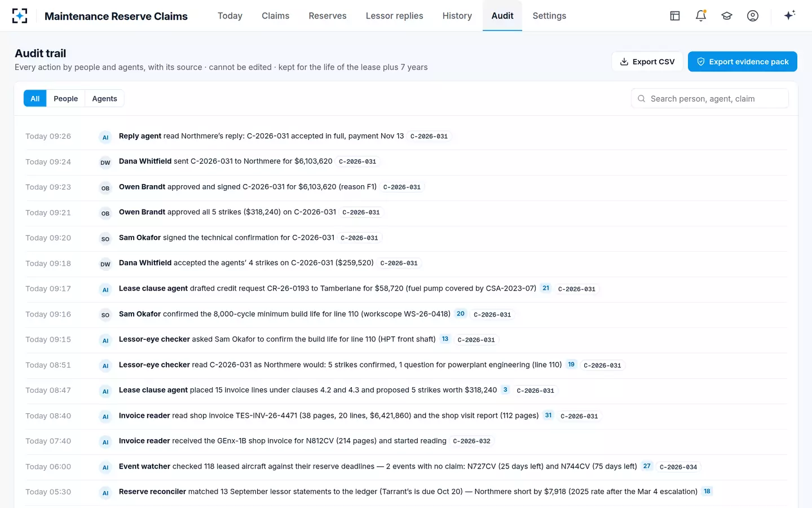The width and height of the screenshot is (812, 508).
Task: Click source badge 27 on the Event watcher row
Action: (647, 466)
